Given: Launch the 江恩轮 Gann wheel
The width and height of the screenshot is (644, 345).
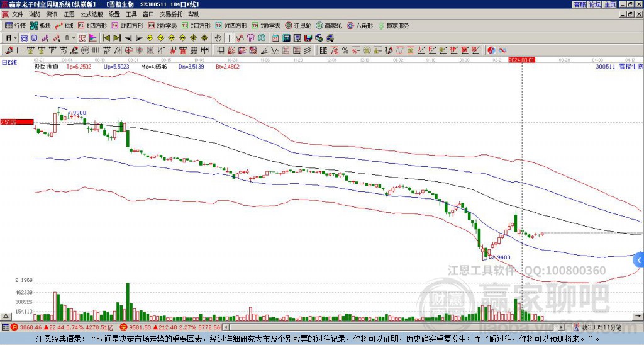Looking at the screenshot, I should tap(298, 25).
